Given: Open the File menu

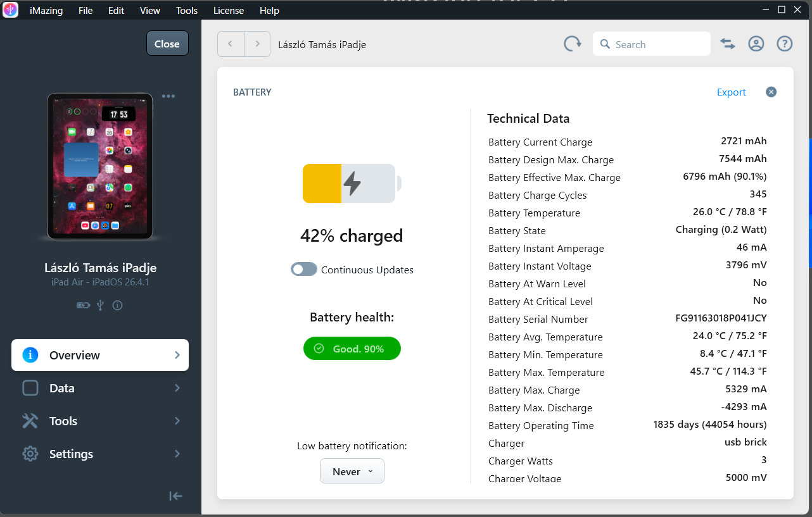Looking at the screenshot, I should [86, 11].
